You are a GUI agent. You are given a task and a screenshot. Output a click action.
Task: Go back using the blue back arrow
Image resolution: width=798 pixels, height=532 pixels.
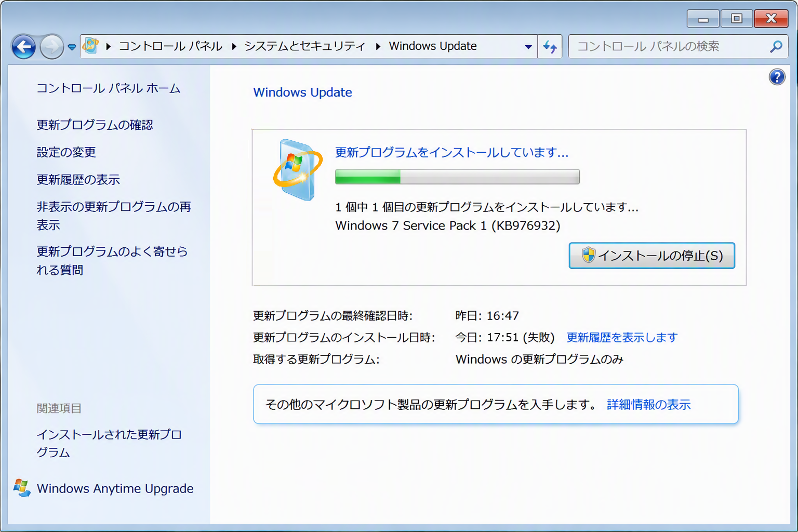point(24,47)
